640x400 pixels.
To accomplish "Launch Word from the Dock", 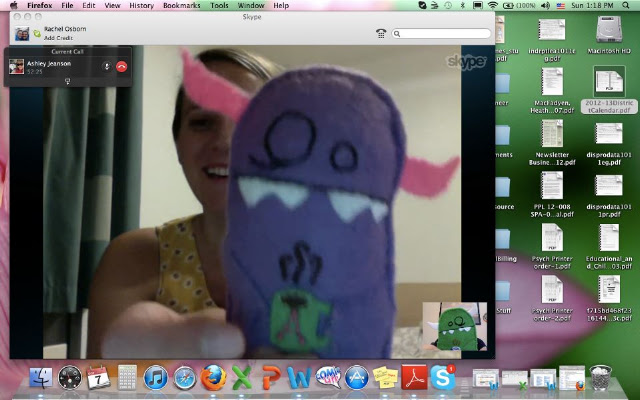I will (299, 378).
